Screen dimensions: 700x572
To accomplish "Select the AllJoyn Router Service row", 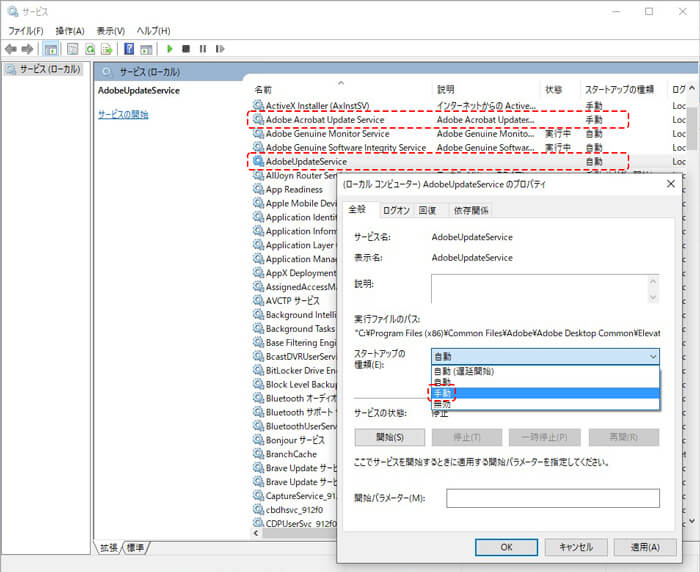I will point(295,175).
